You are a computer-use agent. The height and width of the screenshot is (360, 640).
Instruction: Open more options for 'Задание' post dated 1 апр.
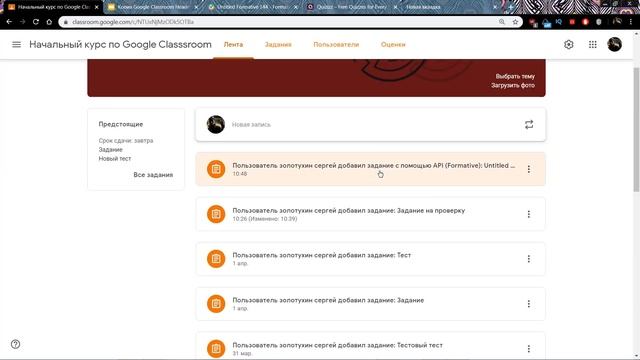529,304
